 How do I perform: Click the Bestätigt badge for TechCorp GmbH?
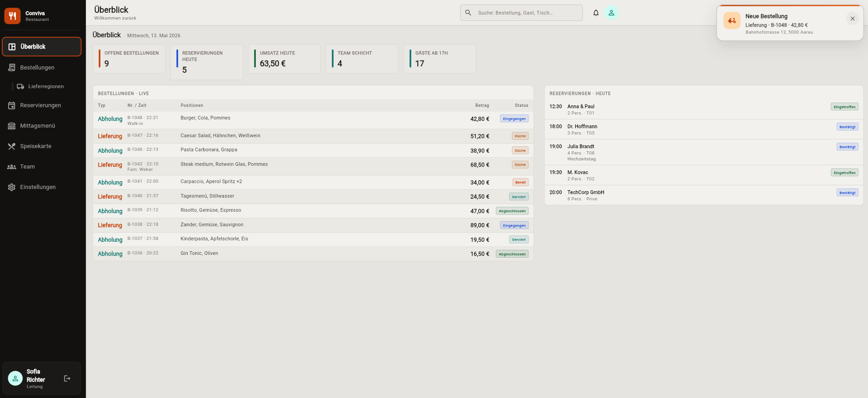click(x=848, y=193)
